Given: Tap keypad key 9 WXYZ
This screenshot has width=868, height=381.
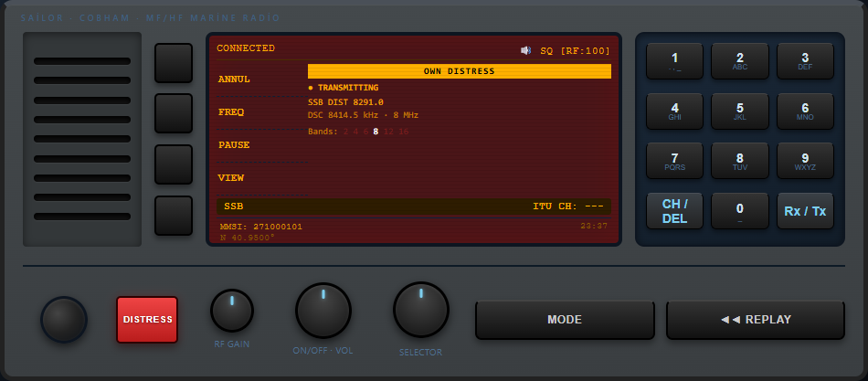Looking at the screenshot, I should pos(805,161).
